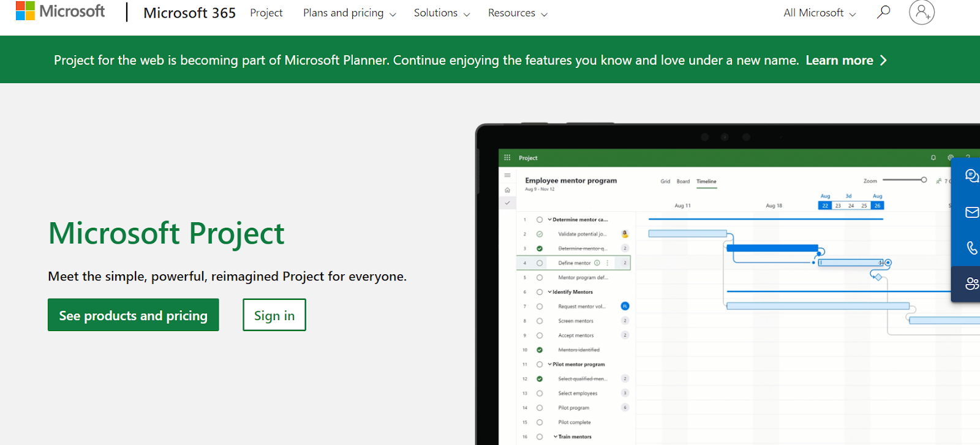This screenshot has height=445, width=980.
Task: Click the email envelope icon in side panel
Action: [972, 212]
